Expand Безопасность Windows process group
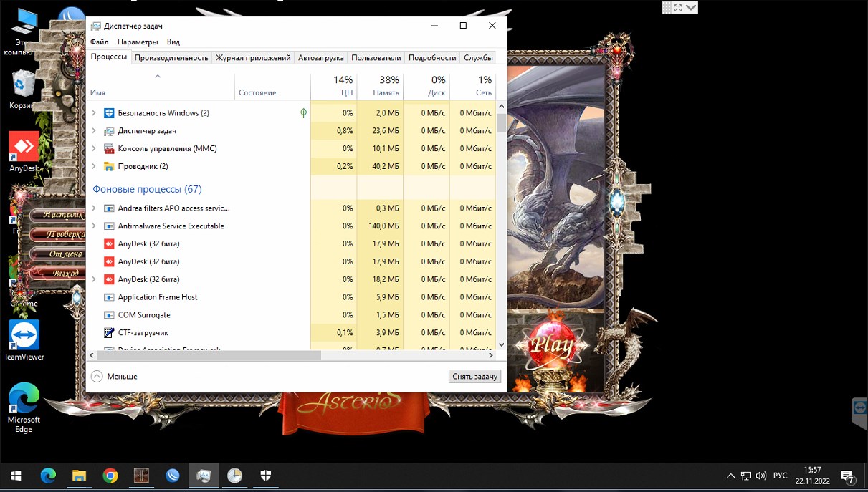This screenshot has width=868, height=492. (x=94, y=113)
